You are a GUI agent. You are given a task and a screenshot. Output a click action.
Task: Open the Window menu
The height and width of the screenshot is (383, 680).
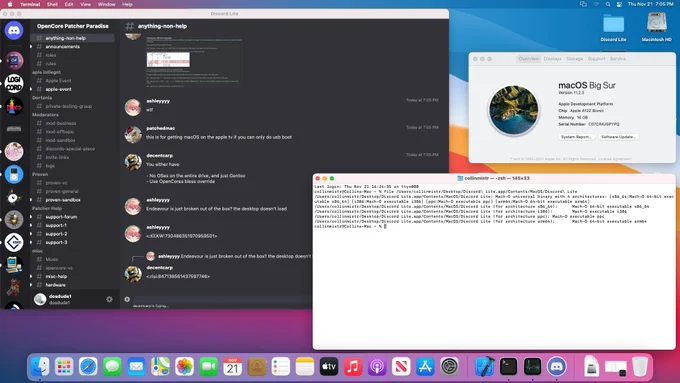[106, 4]
